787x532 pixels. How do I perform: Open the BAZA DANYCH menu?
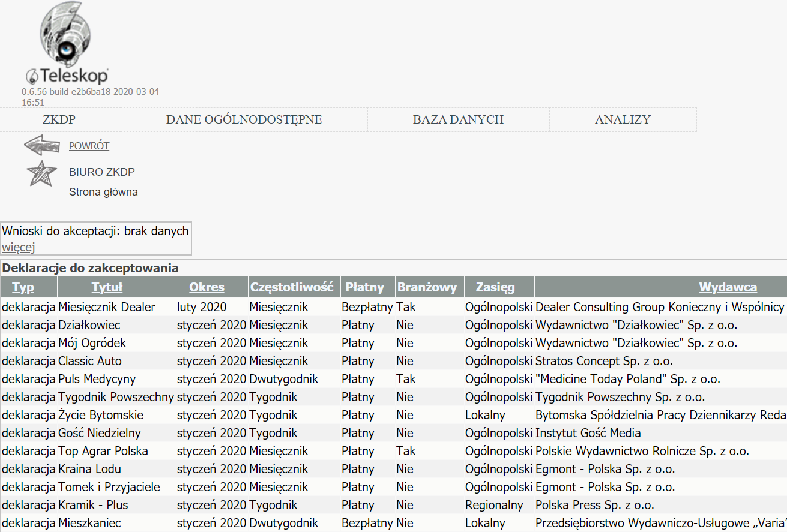pos(458,119)
